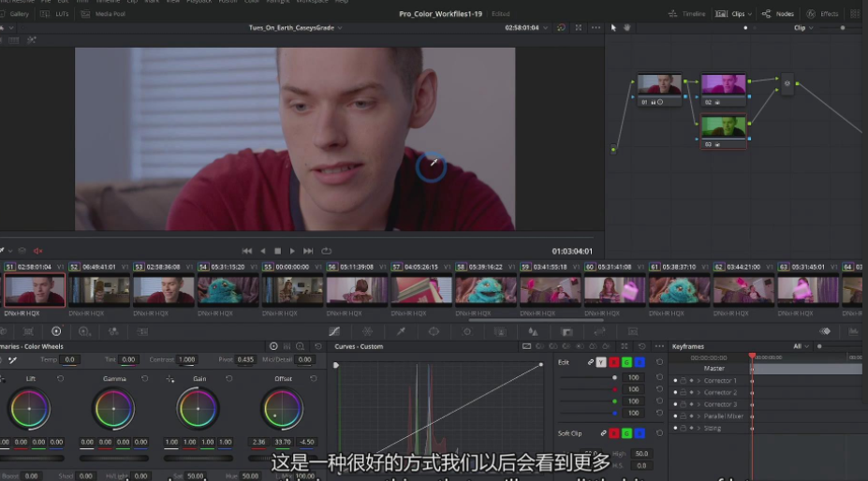Open the Magic Mask palette
The width and height of the screenshot is (868, 481).
(x=500, y=331)
